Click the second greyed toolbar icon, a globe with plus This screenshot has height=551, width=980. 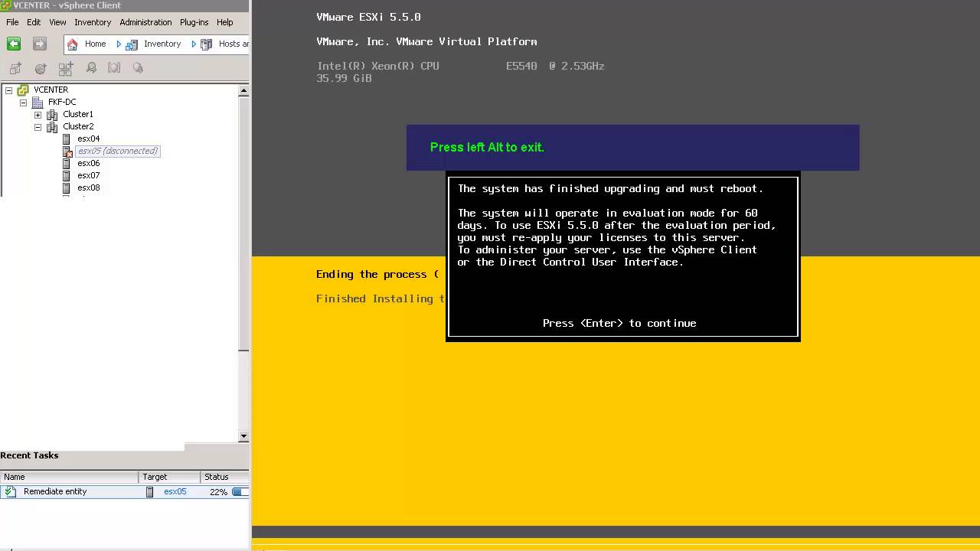click(41, 68)
